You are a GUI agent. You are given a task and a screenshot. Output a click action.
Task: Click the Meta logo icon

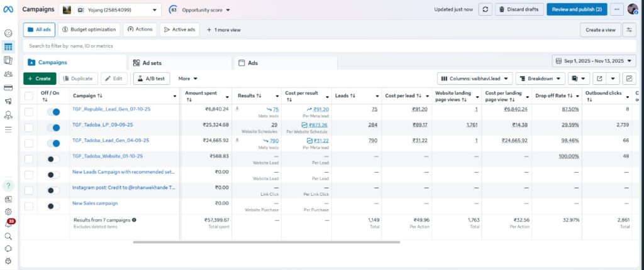click(x=9, y=9)
